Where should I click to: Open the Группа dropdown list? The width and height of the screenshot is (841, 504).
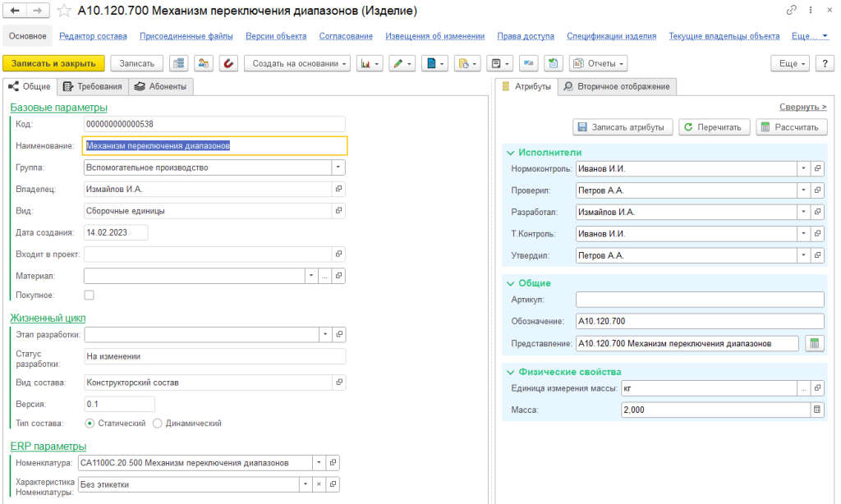pyautogui.click(x=338, y=167)
